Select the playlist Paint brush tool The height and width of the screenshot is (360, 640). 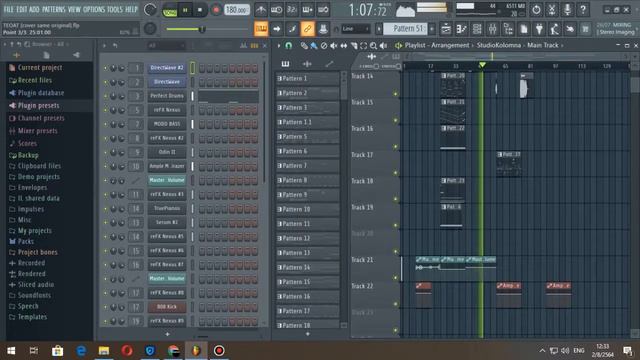click(x=314, y=46)
